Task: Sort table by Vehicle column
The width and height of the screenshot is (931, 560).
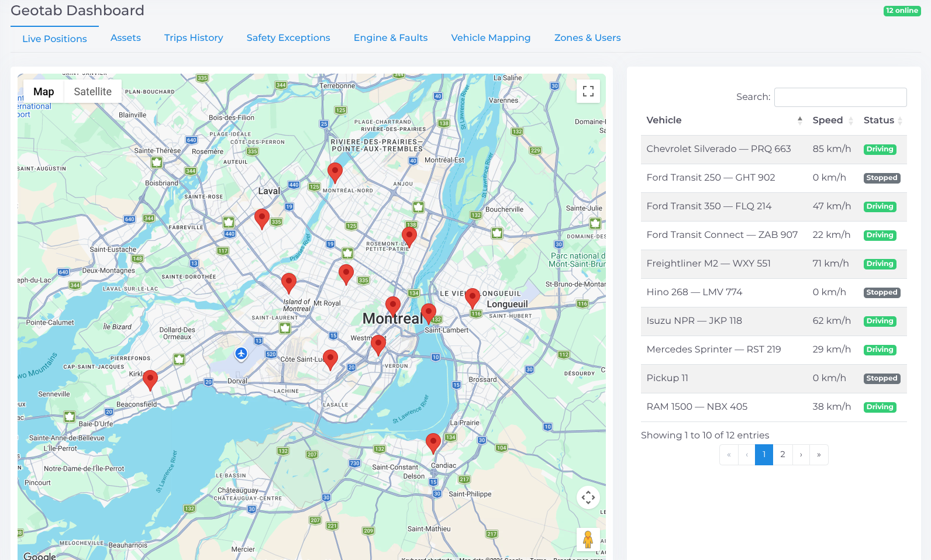Action: tap(723, 120)
